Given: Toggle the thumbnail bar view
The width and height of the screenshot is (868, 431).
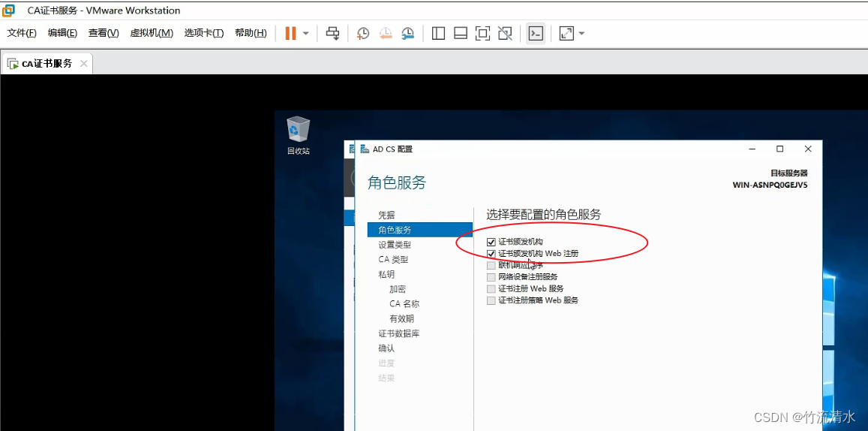Looking at the screenshot, I should tap(461, 33).
